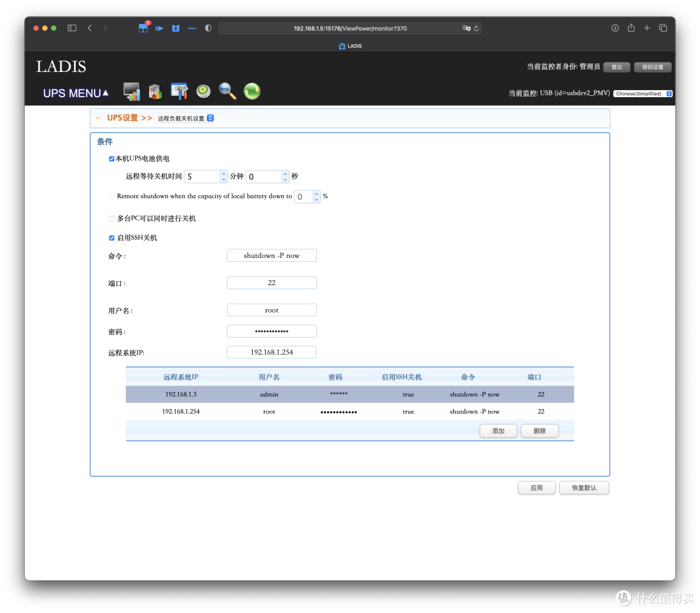
Task: Increase the remote wait minutes stepper
Action: (224, 174)
